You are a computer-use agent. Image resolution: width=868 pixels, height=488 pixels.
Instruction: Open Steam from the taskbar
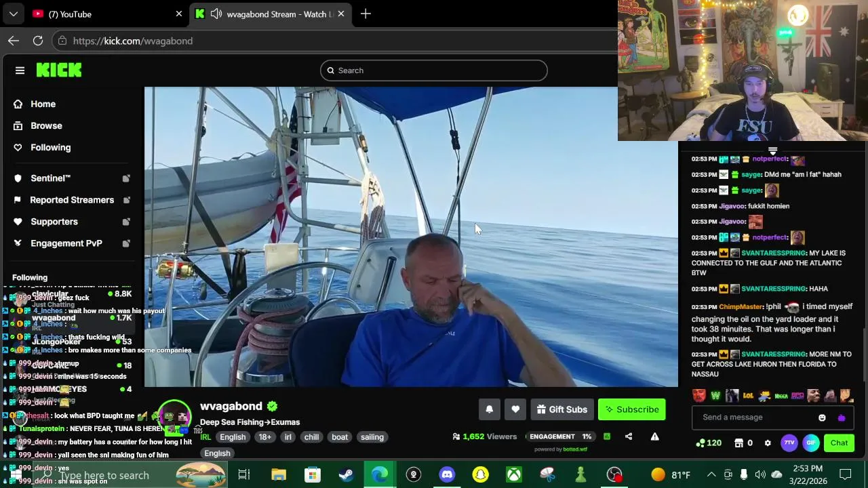346,474
